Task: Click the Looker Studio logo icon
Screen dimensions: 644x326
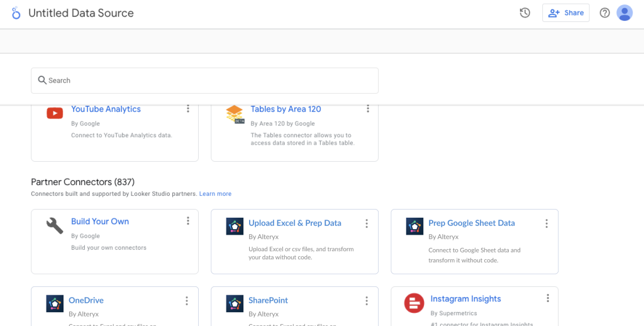Action: point(16,13)
